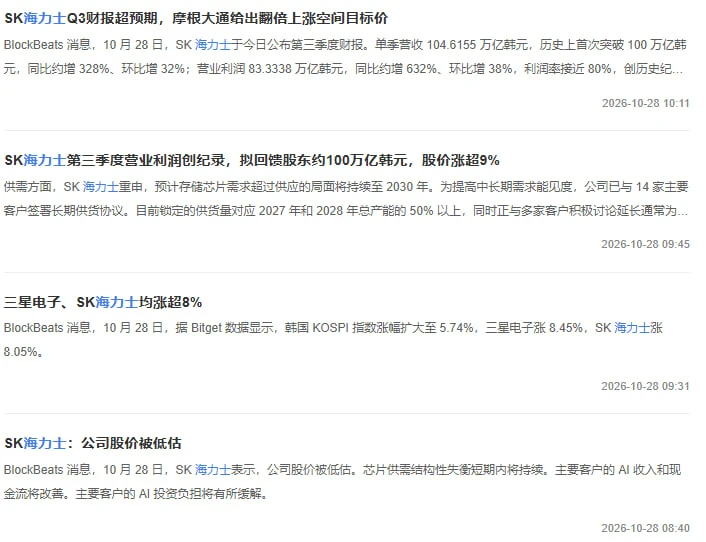This screenshot has height=542, width=706.
Task: Select summary line 客户签署长期供货协议
Action: coord(345,210)
